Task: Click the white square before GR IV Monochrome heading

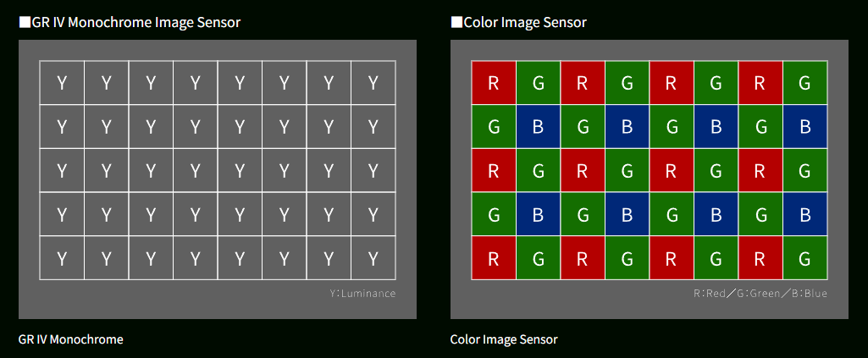Action: 25,23
